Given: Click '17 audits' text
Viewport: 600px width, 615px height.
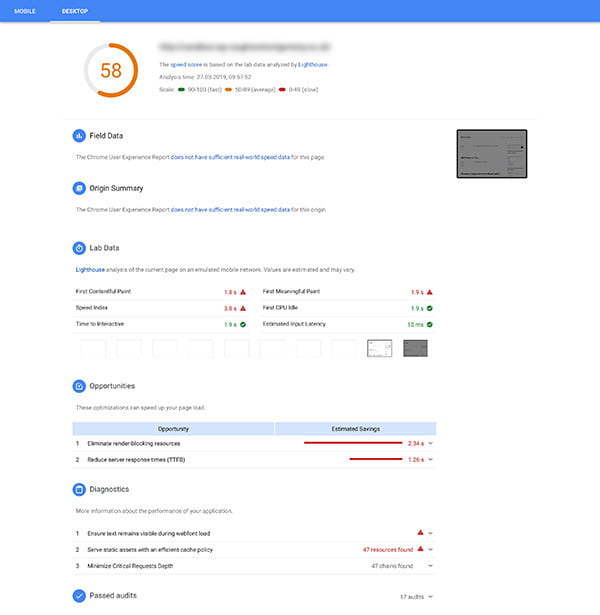Looking at the screenshot, I should (x=412, y=597).
